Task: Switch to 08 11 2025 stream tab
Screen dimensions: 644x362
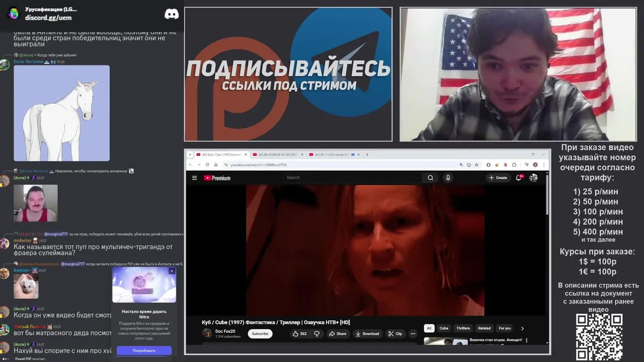Action: tap(334, 154)
